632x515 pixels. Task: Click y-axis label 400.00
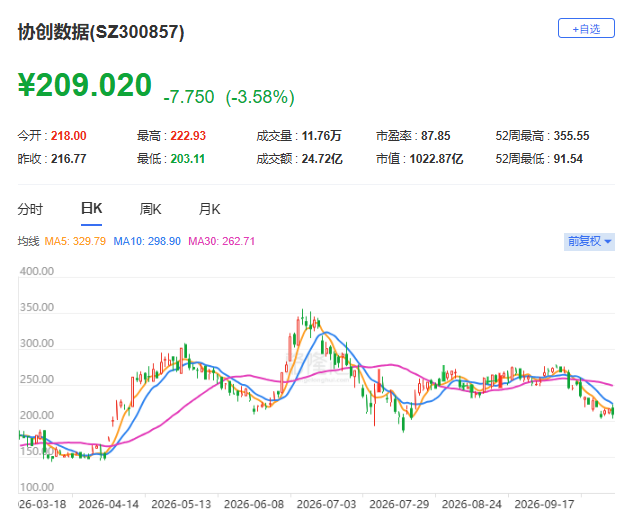click(x=37, y=271)
